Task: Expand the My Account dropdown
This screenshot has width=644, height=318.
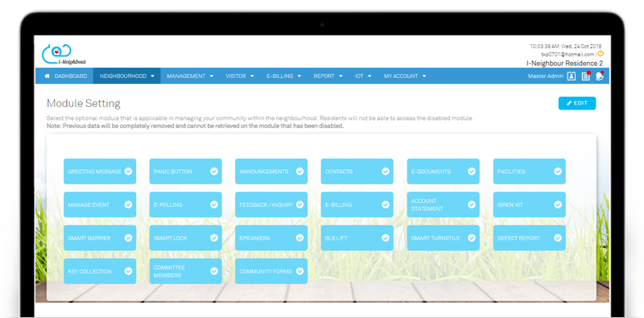Action: click(405, 76)
